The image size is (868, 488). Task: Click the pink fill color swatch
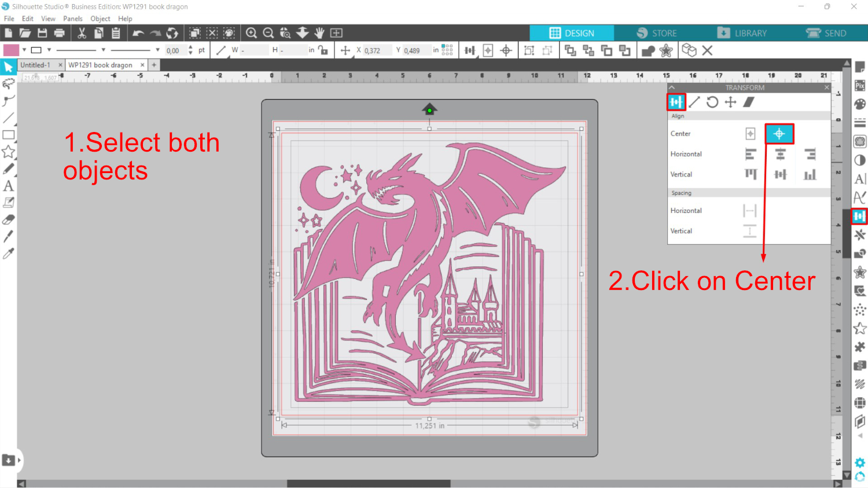[12, 50]
